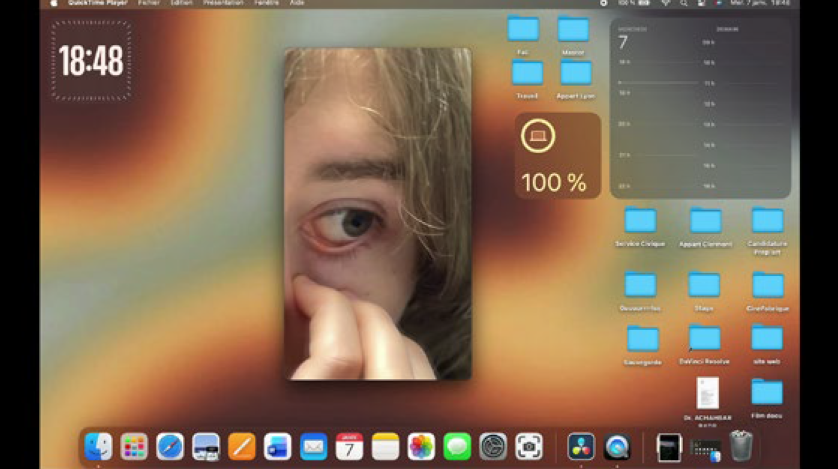
Task: Open System Settings from the dock
Action: click(x=493, y=446)
